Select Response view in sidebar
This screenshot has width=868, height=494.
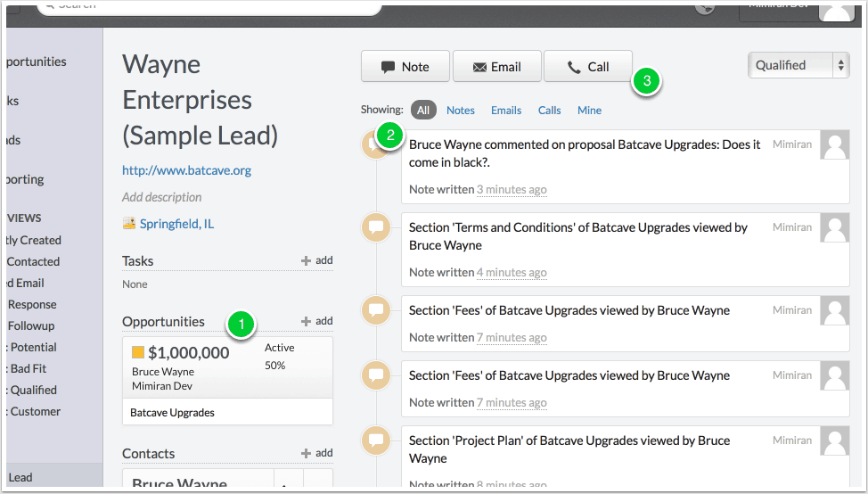coord(32,305)
